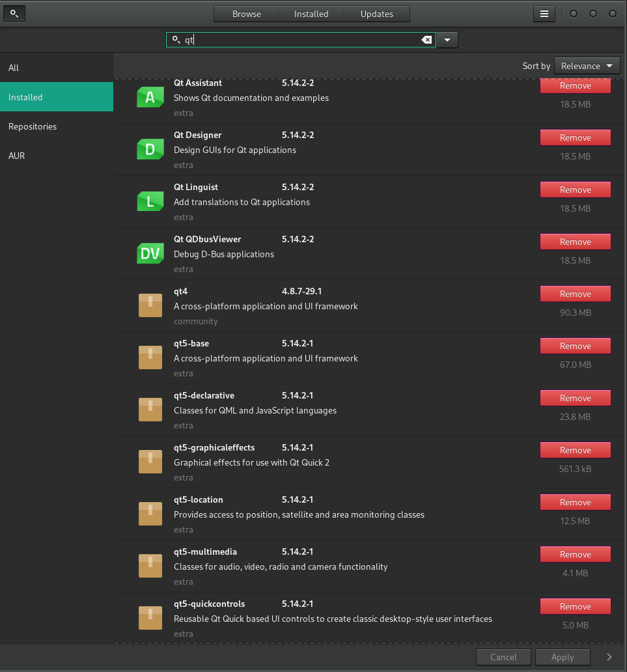Remove the qt5-base package

(575, 346)
